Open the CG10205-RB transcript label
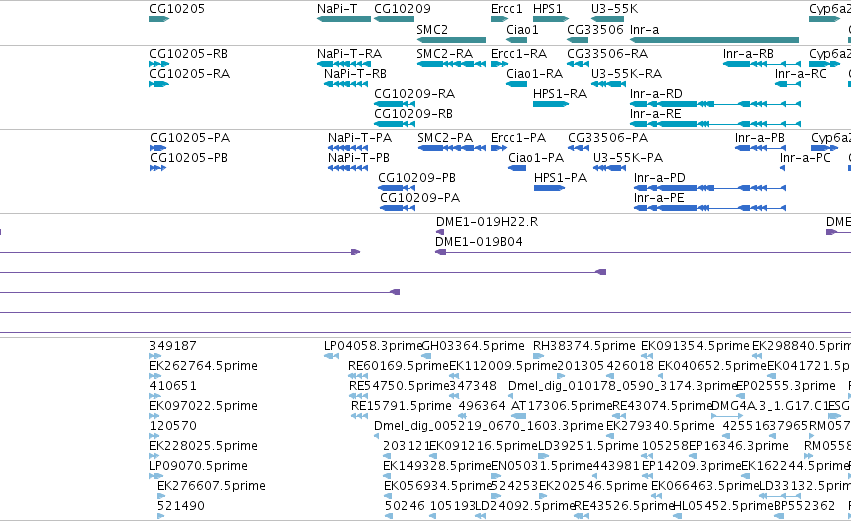 [188, 54]
